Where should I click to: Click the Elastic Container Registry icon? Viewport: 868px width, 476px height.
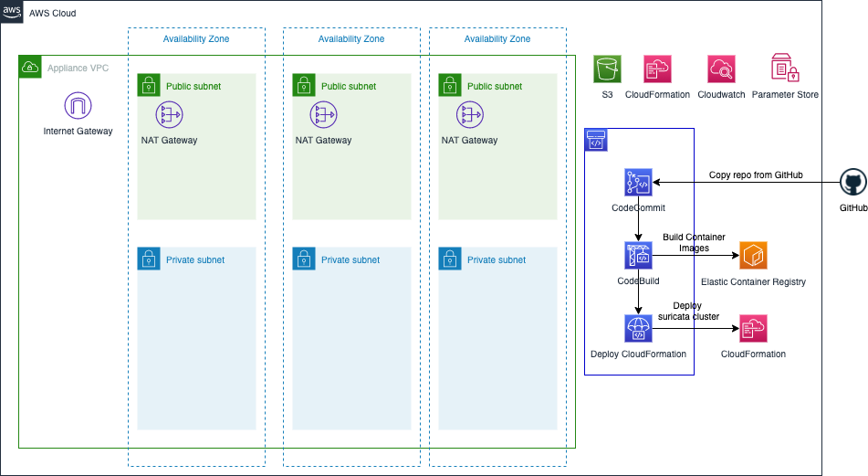[753, 256]
